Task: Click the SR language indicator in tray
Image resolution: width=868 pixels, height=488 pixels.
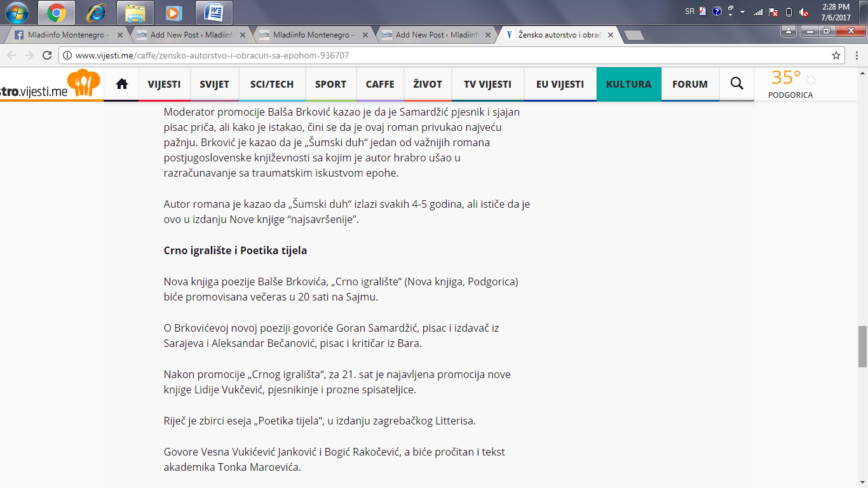Action: 690,11
